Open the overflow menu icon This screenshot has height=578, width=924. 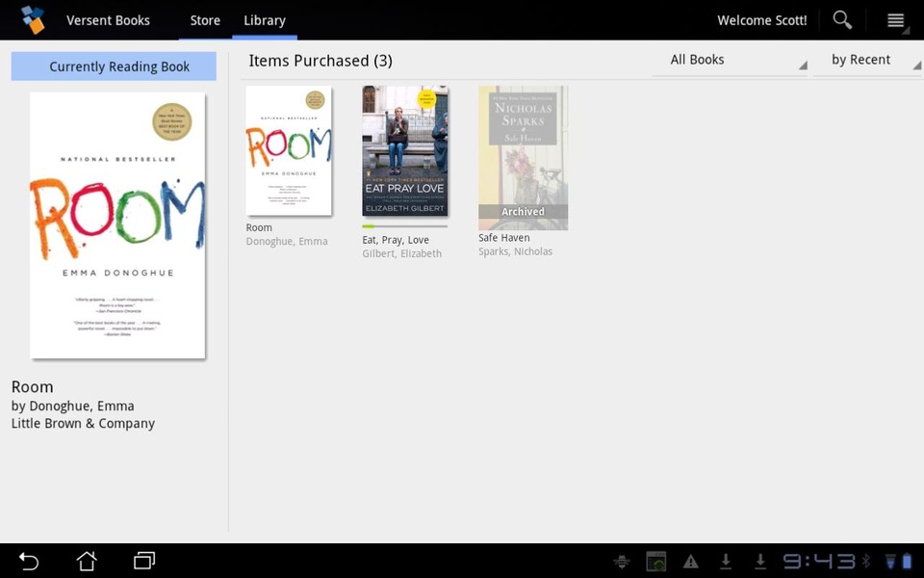[x=896, y=20]
